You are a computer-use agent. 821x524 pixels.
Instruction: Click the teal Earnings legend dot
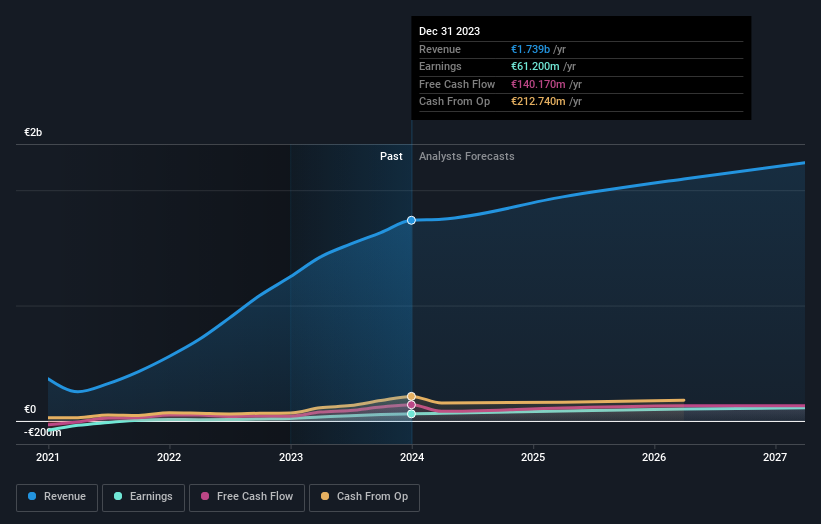click(118, 496)
